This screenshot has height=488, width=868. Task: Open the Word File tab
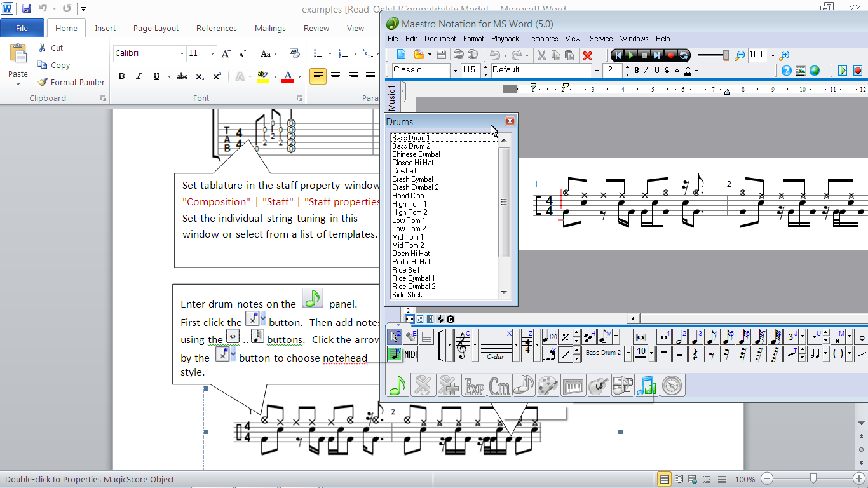(22, 28)
